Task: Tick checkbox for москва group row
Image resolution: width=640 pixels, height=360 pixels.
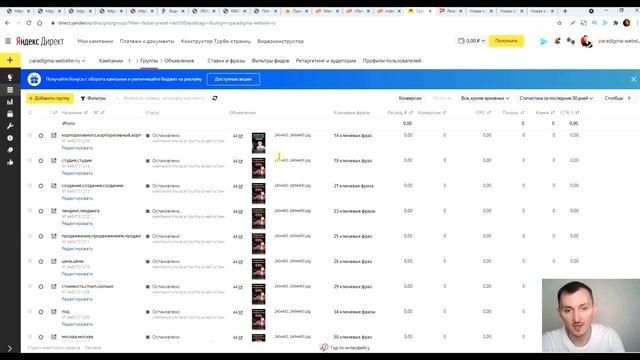Action: pyautogui.click(x=30, y=337)
